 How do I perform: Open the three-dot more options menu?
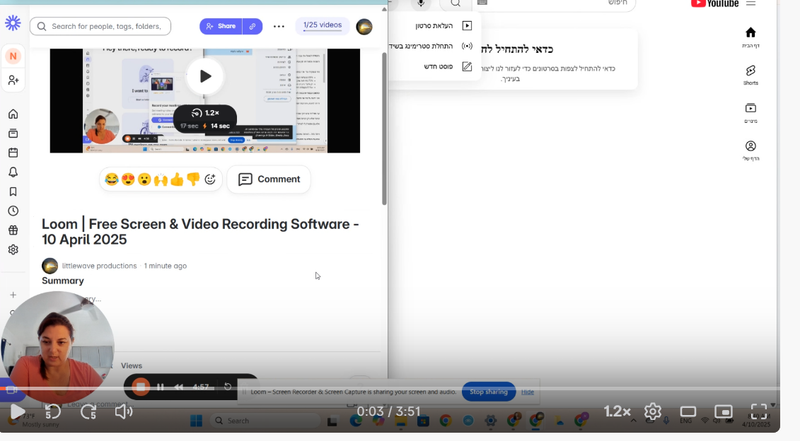click(x=279, y=26)
